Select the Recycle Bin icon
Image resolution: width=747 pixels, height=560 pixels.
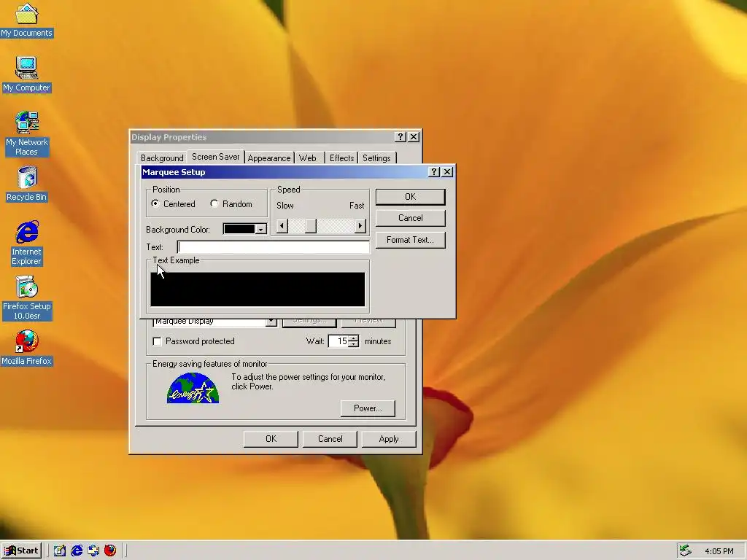point(27,184)
